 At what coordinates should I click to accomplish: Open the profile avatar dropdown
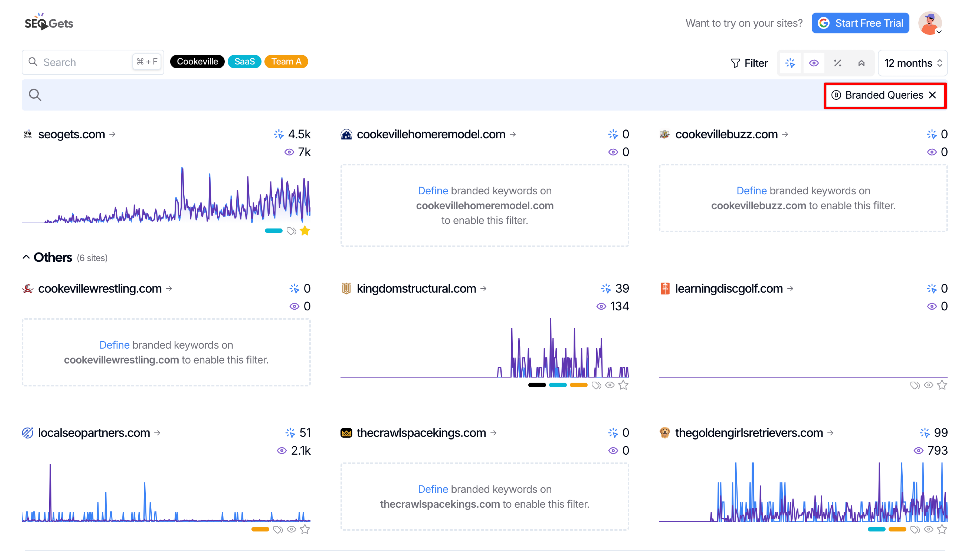coord(930,23)
